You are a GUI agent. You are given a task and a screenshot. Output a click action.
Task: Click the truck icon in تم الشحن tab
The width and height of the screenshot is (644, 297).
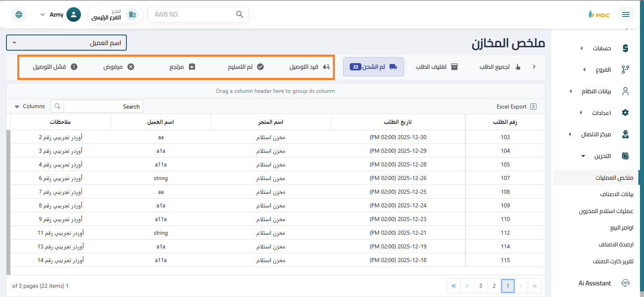coord(393,67)
